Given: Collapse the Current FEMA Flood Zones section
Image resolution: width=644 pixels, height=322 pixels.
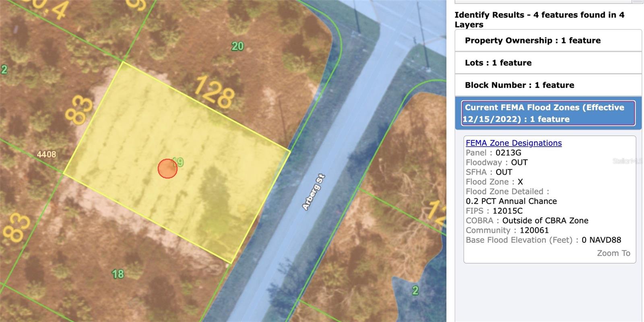Looking at the screenshot, I should point(548,113).
